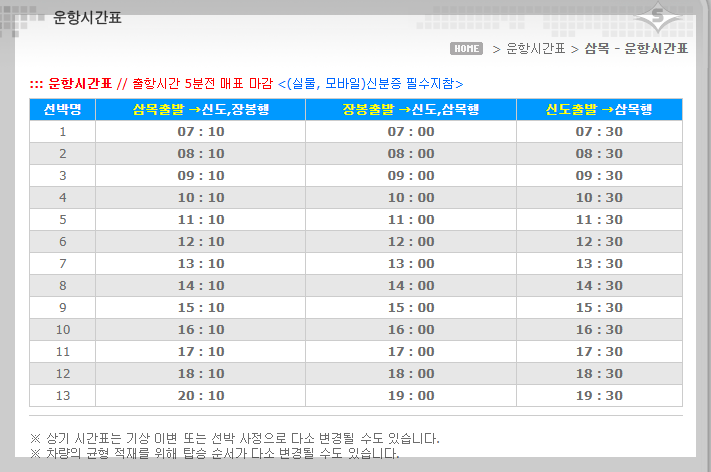
Task: Select the 10 : 10 departure cell
Action: 201,198
